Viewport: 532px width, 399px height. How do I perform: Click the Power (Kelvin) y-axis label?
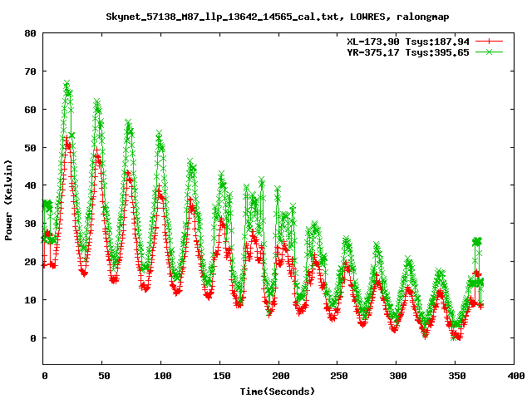[x=8, y=200]
